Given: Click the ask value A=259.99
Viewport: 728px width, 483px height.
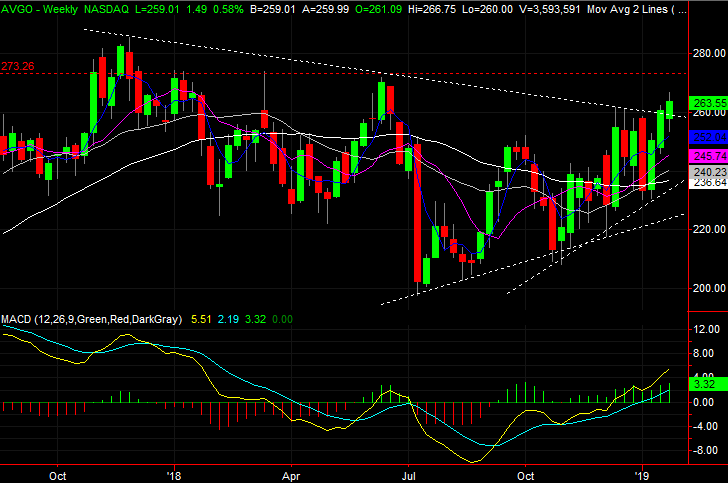Looking at the screenshot, I should click(325, 9).
